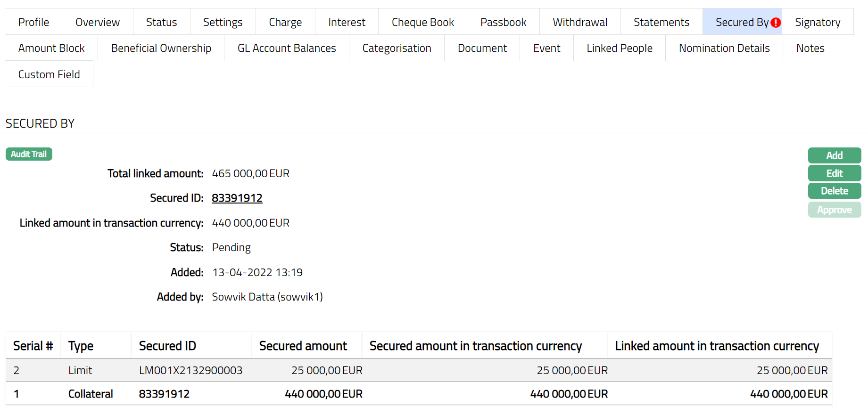The width and height of the screenshot is (868, 415).
Task: Open the Linked People tab
Action: (619, 48)
